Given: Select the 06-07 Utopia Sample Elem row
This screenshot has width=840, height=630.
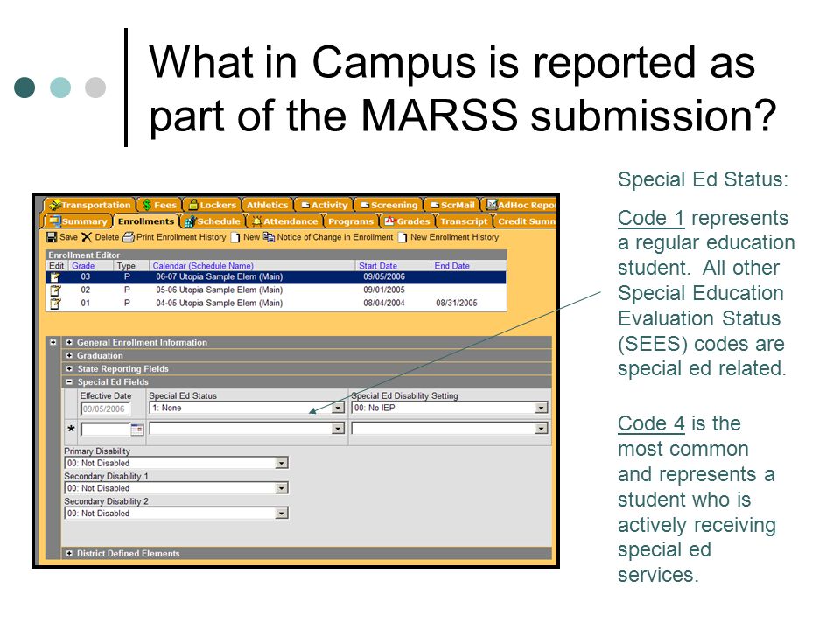Looking at the screenshot, I should [x=276, y=277].
